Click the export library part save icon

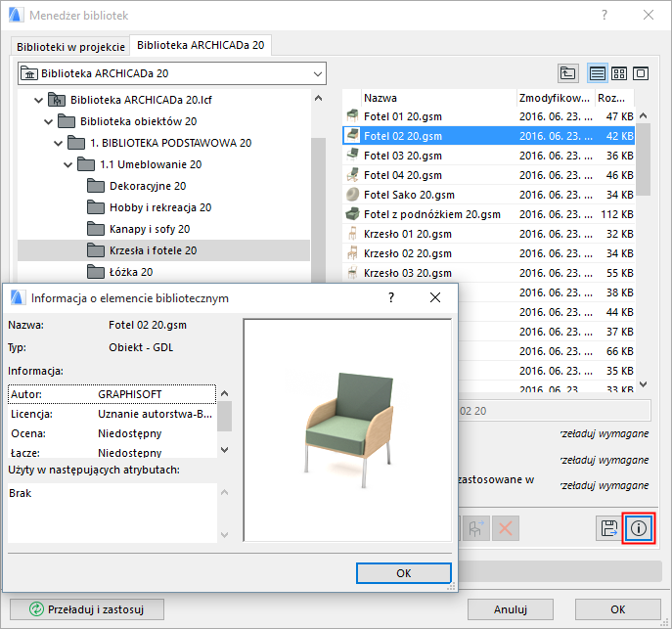609,528
